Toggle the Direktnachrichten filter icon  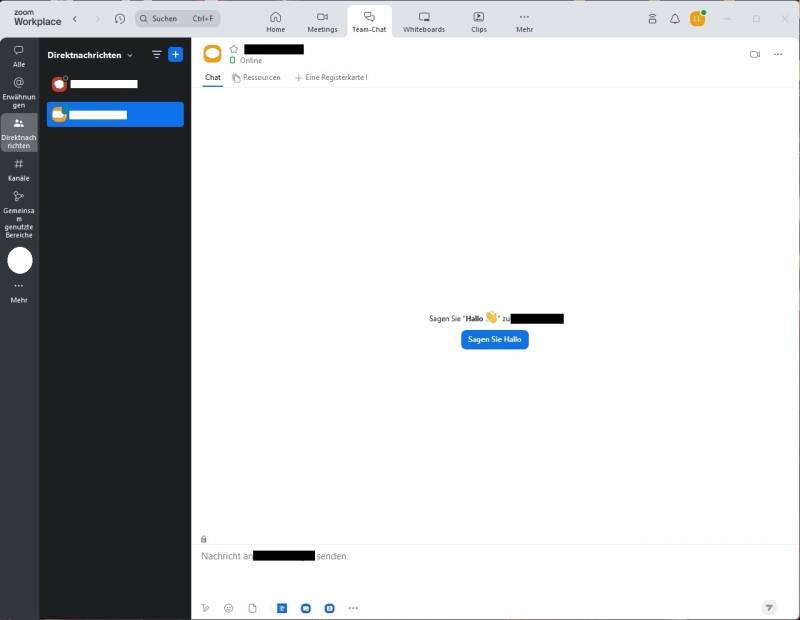click(157, 54)
